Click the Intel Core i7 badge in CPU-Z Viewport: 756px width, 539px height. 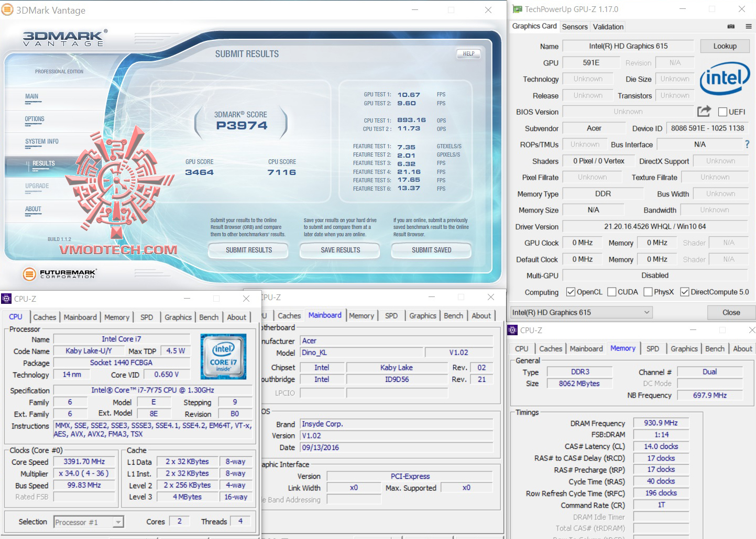click(223, 357)
